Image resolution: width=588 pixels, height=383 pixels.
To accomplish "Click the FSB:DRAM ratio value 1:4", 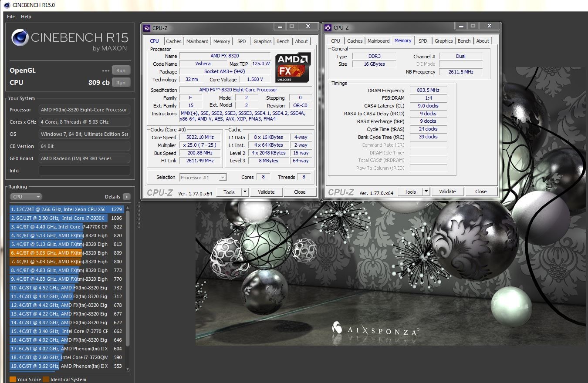I will 428,98.
